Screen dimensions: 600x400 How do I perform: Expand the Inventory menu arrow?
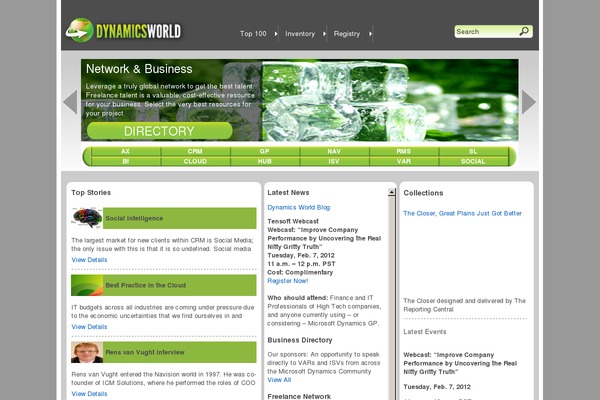point(324,34)
